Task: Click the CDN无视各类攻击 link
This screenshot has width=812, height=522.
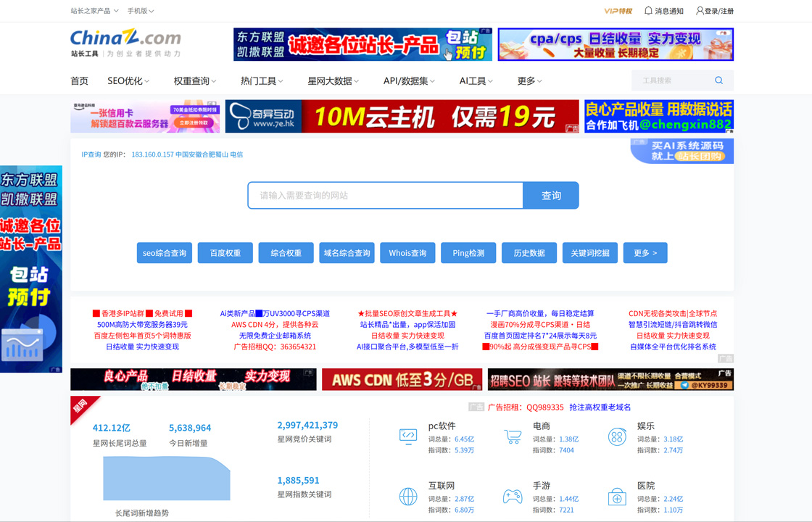Action: pyautogui.click(x=673, y=313)
